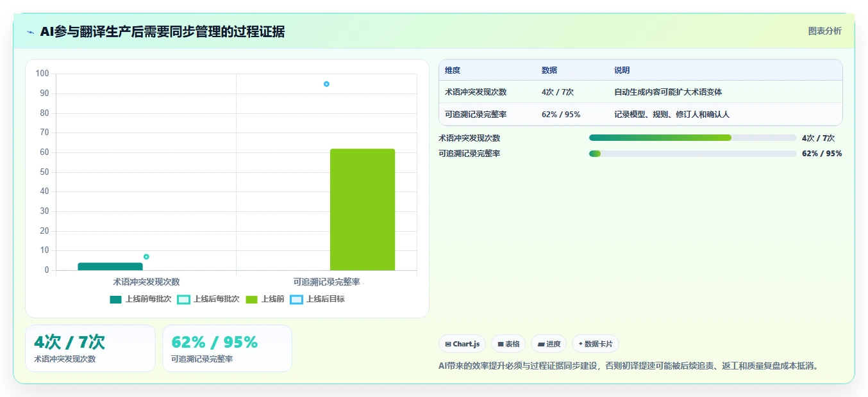
Task: Select the 表格 tag
Action: [x=508, y=344]
